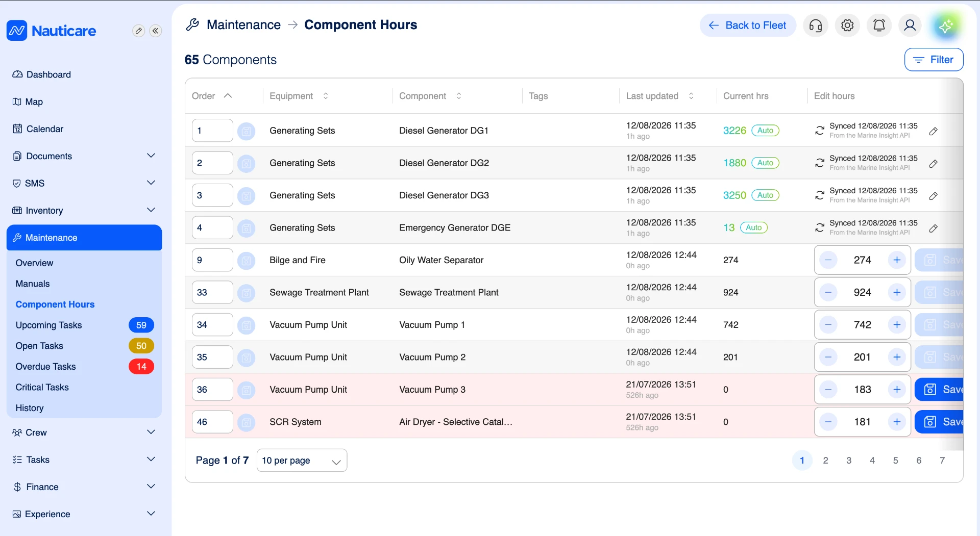This screenshot has width=980, height=536.
Task: Launch the AI sparkle assistant icon
Action: pyautogui.click(x=945, y=25)
